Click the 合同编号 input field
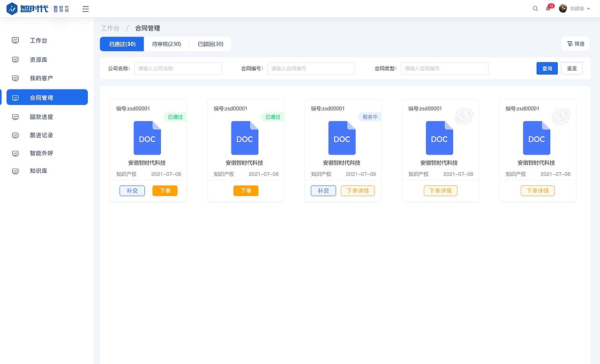This screenshot has height=364, width=600. tap(311, 68)
